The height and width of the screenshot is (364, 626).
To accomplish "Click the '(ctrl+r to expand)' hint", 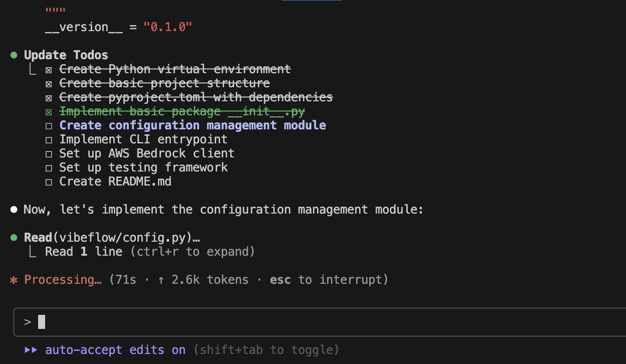I will pyautogui.click(x=192, y=251).
